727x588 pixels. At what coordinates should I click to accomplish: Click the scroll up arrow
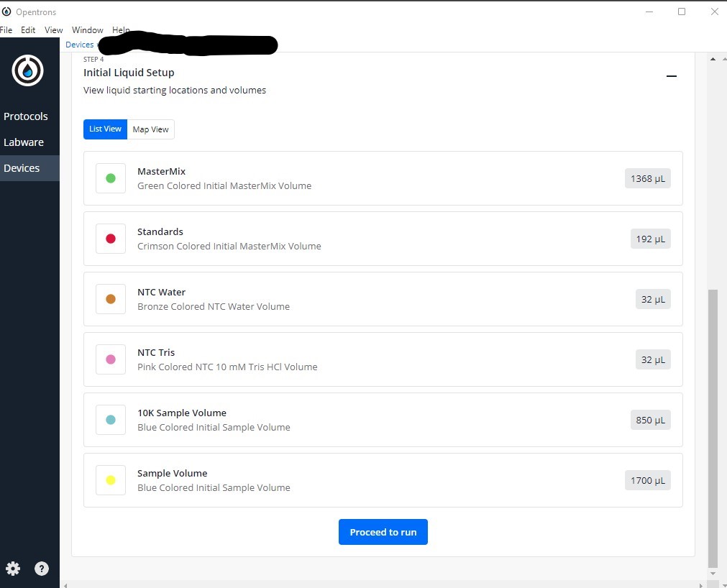tap(713, 59)
